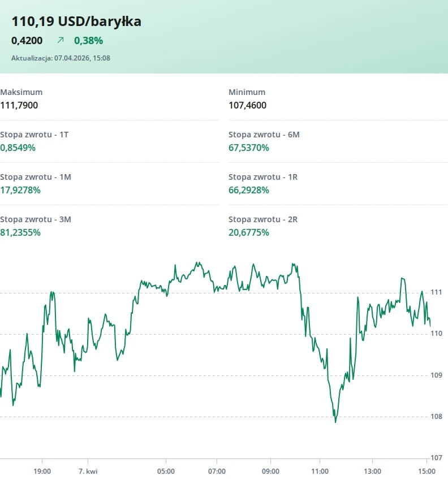Click the Aktualizacja timestamp text
The height and width of the screenshot is (489, 448).
61,58
